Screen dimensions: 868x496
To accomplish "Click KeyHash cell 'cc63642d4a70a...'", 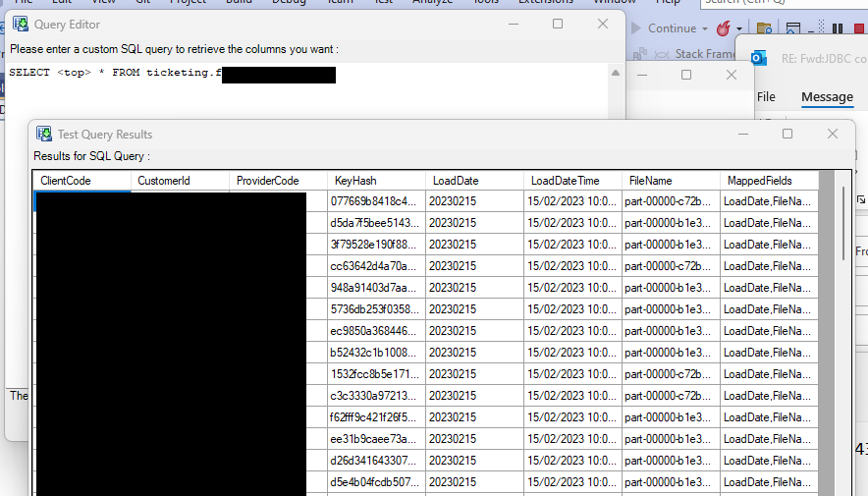I will (x=376, y=266).
